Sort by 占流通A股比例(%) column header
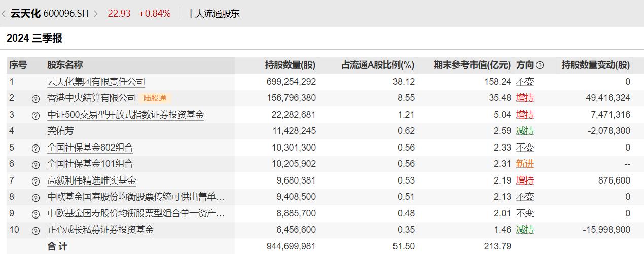Image resolution: width=644 pixels, height=254 pixels. [x=378, y=65]
